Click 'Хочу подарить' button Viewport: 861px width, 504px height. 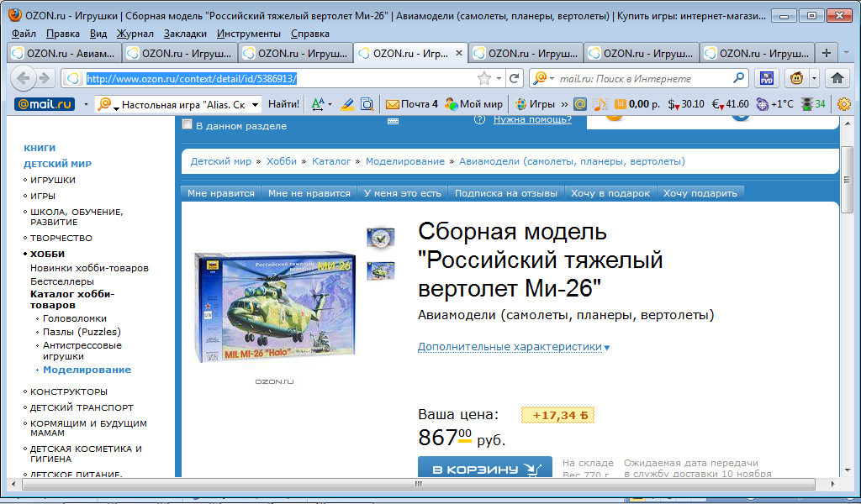coord(700,193)
